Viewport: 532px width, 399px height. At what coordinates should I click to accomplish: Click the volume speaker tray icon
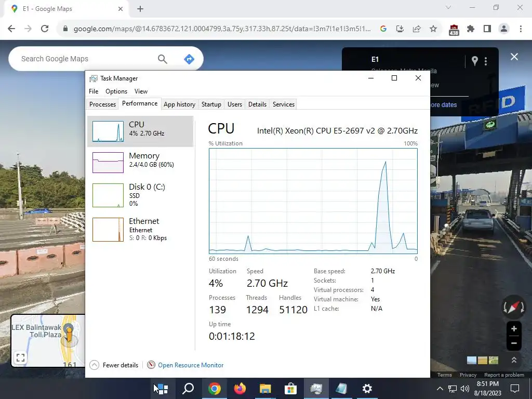click(465, 389)
